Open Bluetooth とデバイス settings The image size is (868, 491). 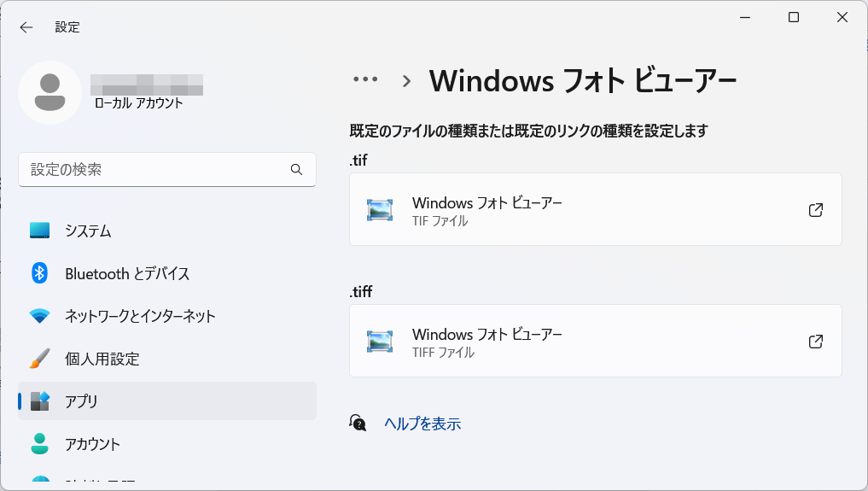click(x=167, y=273)
